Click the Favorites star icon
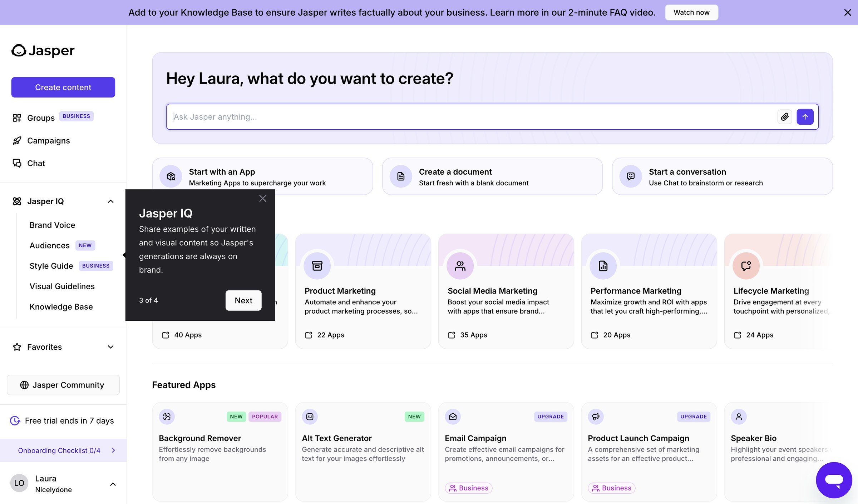 coord(17,347)
